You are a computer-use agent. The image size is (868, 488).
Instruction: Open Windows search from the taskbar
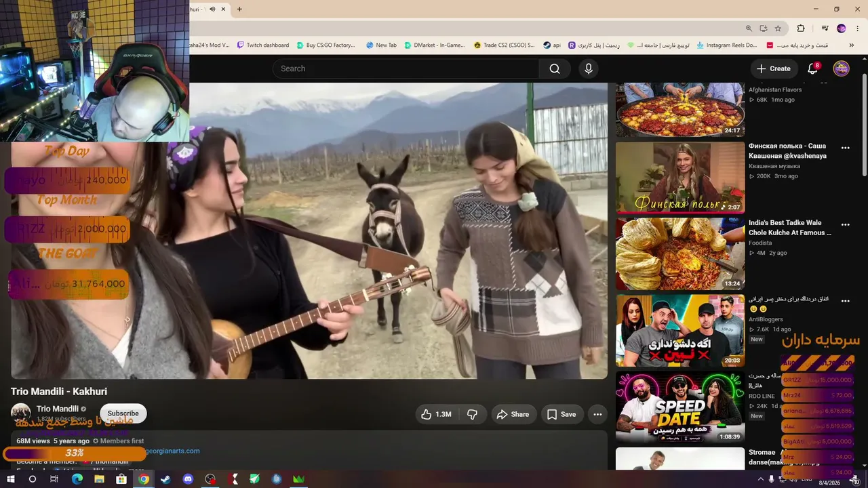[32, 479]
